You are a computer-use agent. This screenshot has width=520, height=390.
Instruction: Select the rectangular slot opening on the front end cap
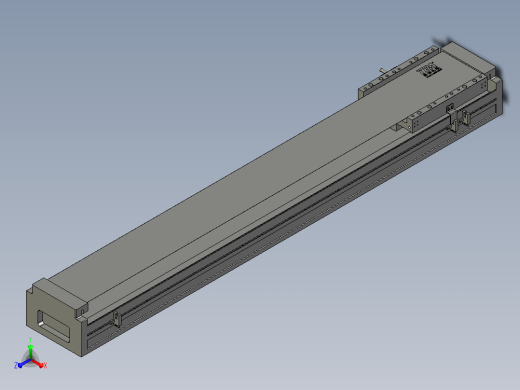(54, 327)
